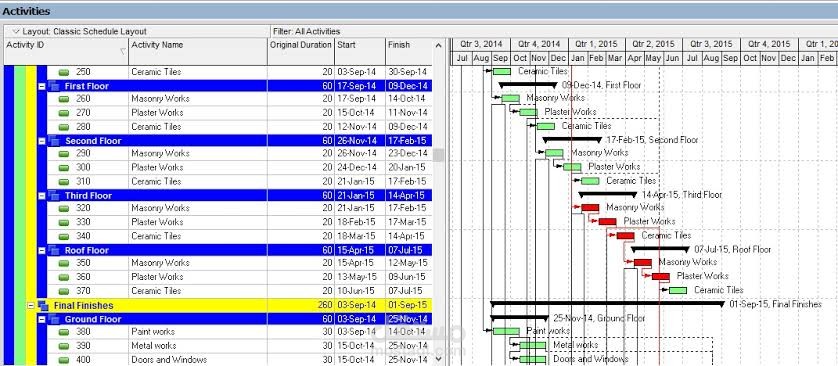
Task: Select activity icon for row 280
Action: pos(64,127)
